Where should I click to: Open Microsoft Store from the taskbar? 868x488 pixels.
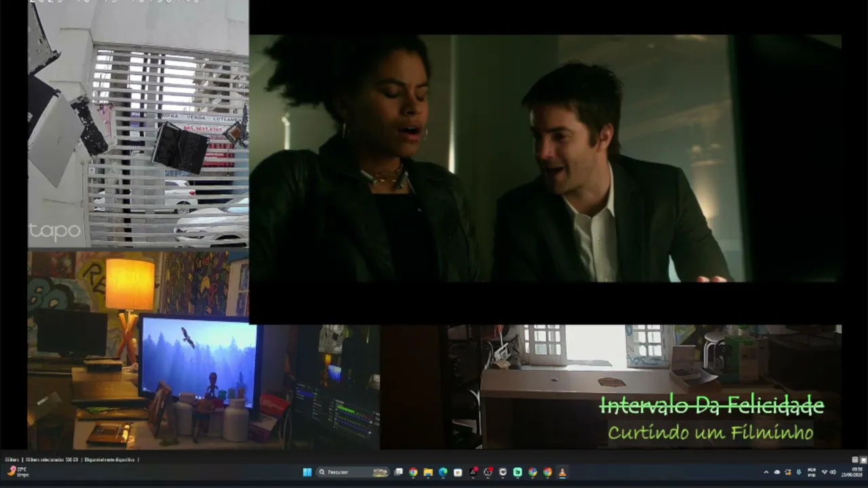(458, 472)
